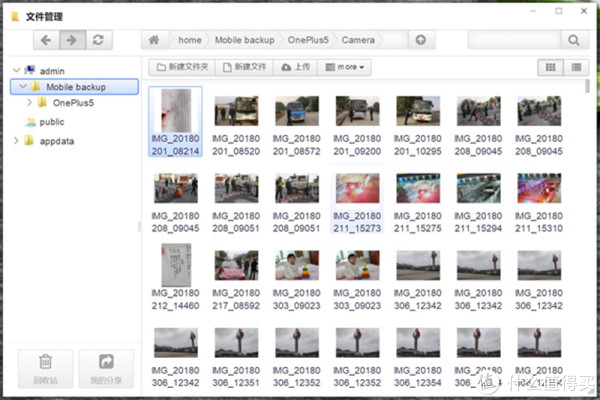Expand the OnePlus5 folder tree node

[x=29, y=102]
